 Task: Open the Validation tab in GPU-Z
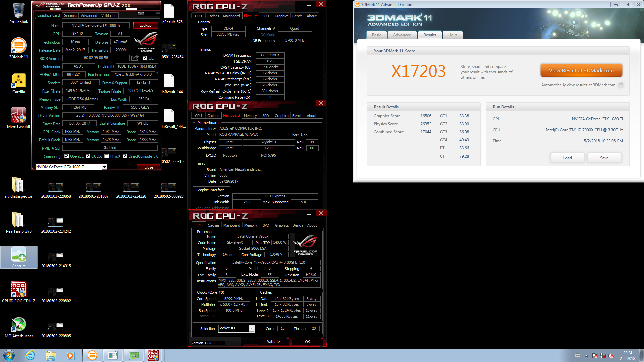point(109,16)
